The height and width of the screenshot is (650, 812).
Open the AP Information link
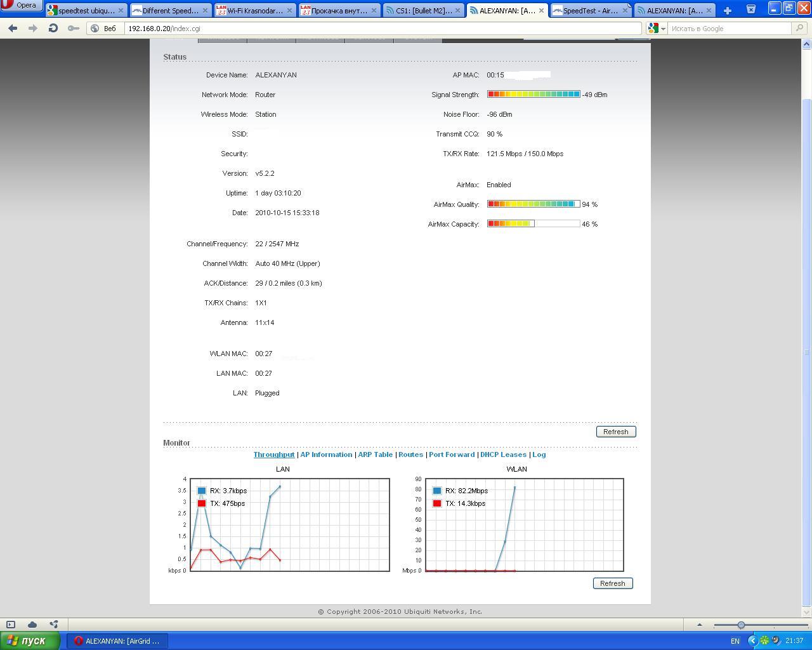(326, 454)
